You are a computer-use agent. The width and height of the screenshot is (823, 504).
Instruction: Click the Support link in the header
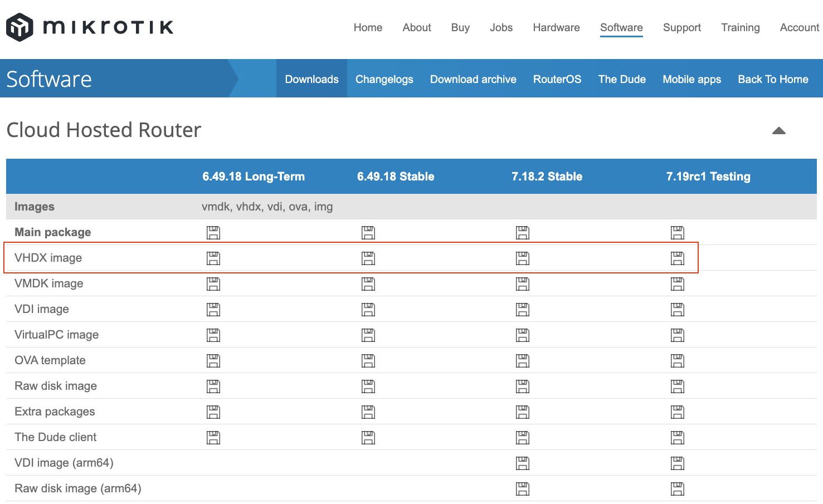click(681, 27)
